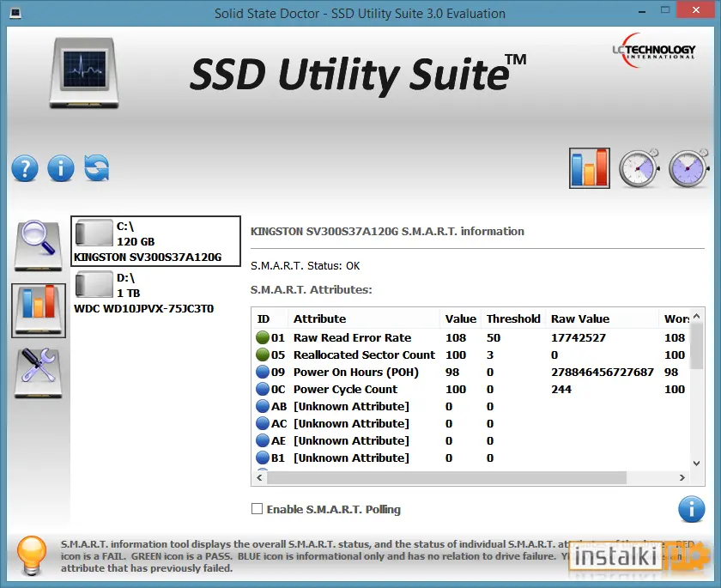Screen dimensions: 721x588
Task: Open the help question mark icon
Action: pos(25,169)
